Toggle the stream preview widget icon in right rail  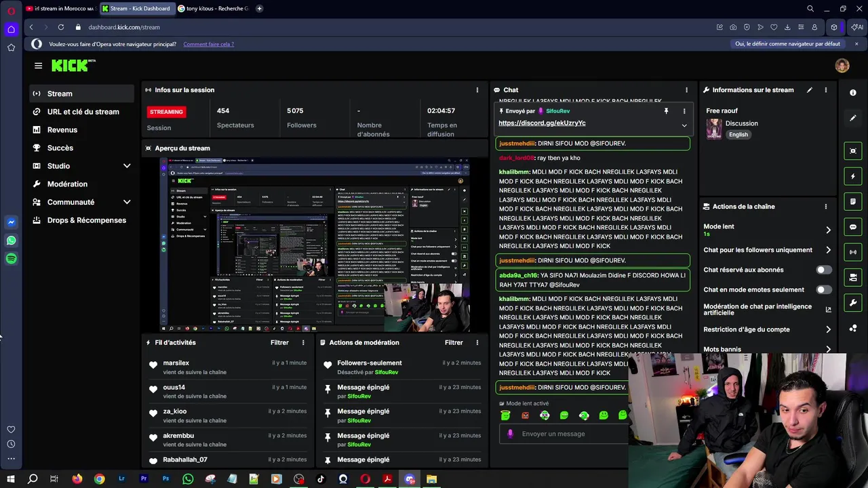tap(853, 150)
